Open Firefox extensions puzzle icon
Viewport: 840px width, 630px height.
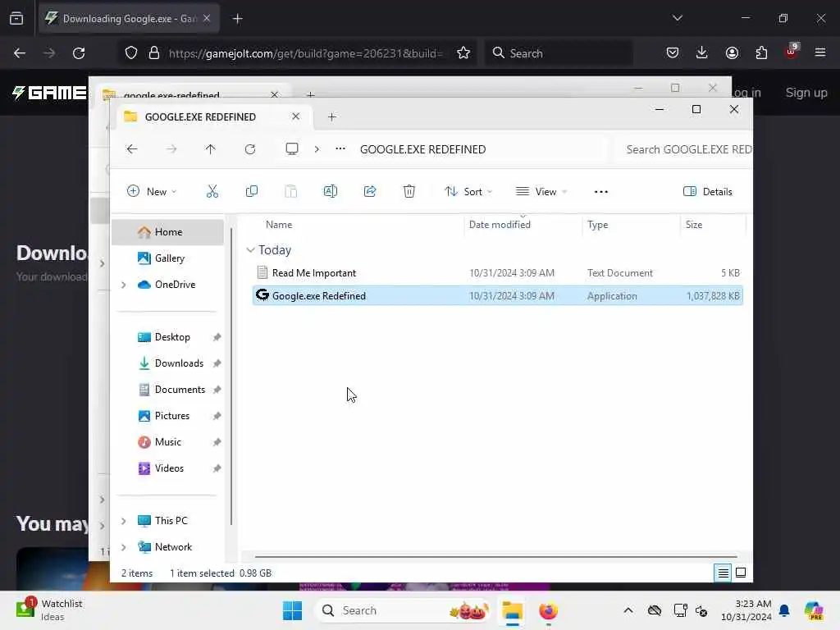pos(760,52)
